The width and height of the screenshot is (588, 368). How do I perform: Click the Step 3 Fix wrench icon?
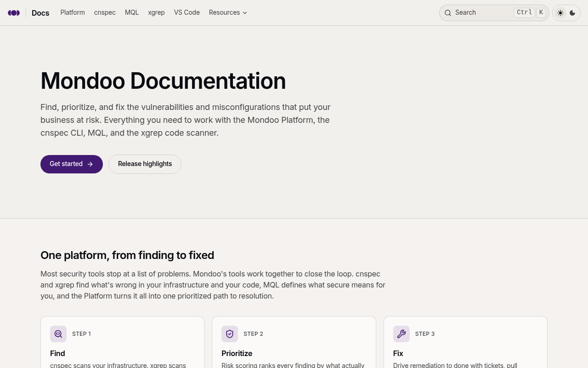[x=401, y=334]
